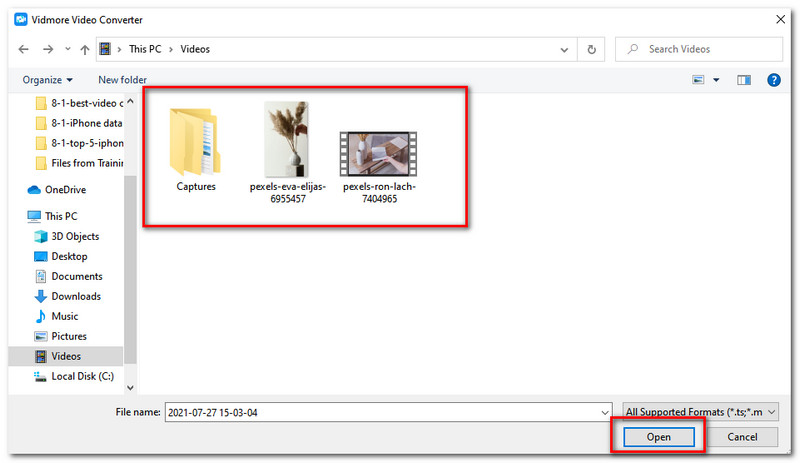Screen dimensions: 800x463
Task: Refresh the Videos folder view
Action: pos(591,50)
